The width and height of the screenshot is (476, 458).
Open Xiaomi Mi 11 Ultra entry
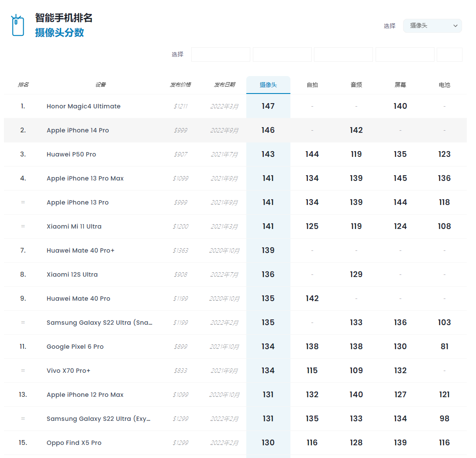(74, 226)
